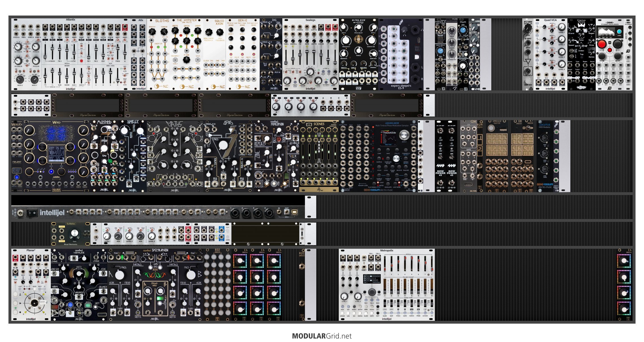This screenshot has height=342, width=644.
Task: Click the Atlantix Octave A knob
Action: 18,47
